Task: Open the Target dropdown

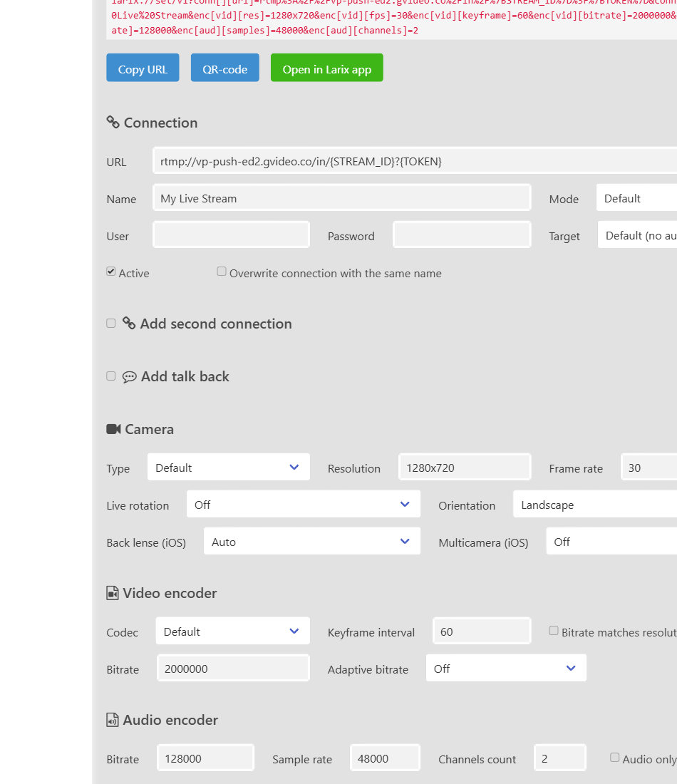Action: (638, 235)
